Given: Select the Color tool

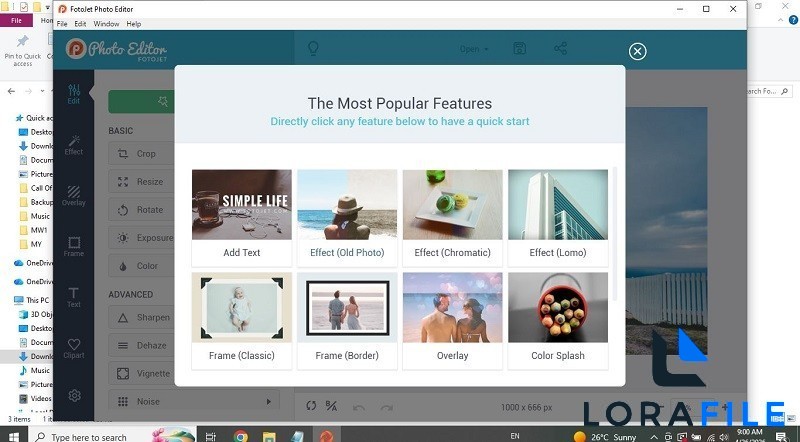Looking at the screenshot, I should 141,266.
